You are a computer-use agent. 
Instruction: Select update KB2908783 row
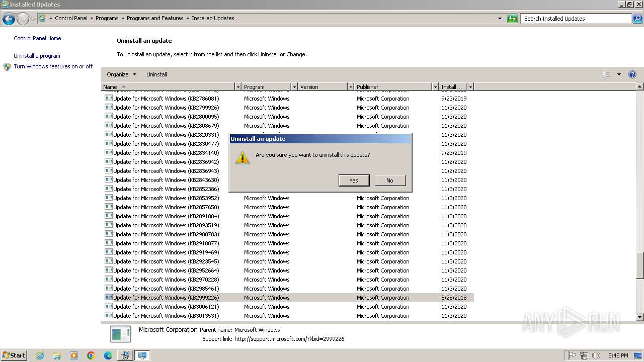(287, 234)
